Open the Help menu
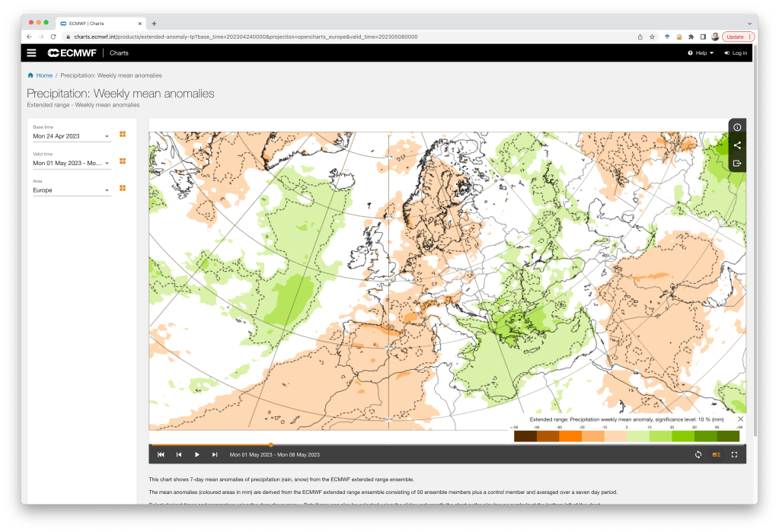779x532 pixels. click(x=701, y=53)
